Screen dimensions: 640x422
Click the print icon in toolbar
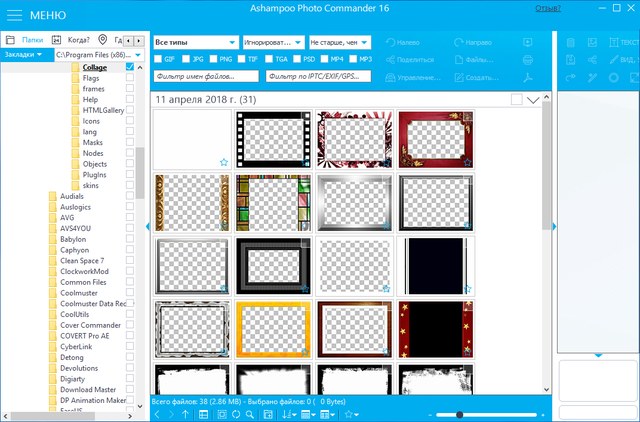(527, 61)
